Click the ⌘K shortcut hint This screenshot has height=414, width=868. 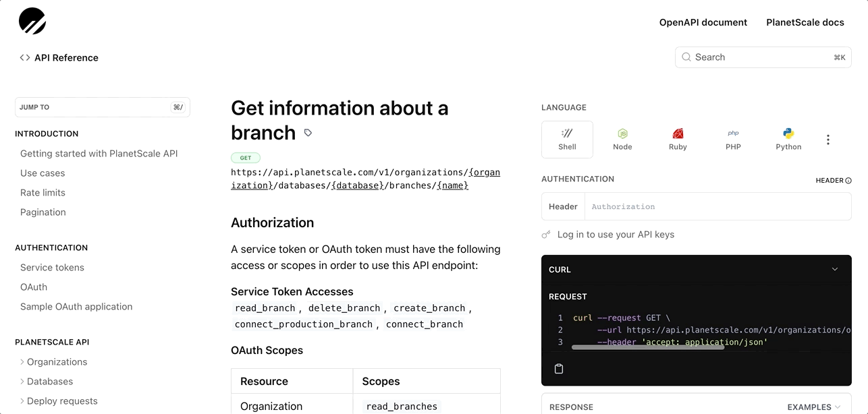(x=840, y=58)
